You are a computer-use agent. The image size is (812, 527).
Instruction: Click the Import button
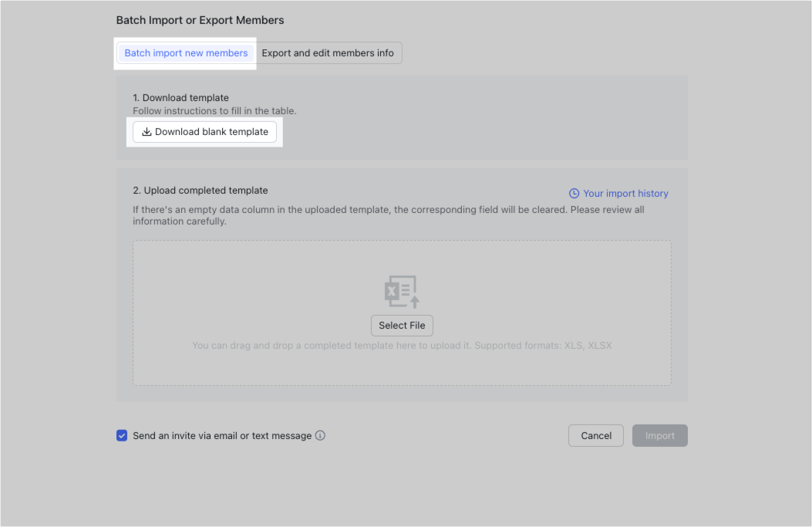[x=659, y=435]
